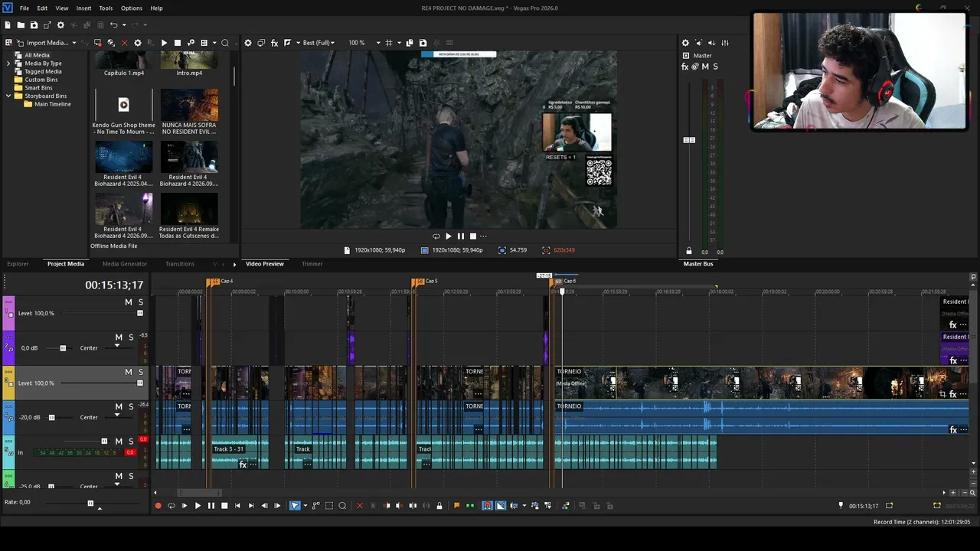Mute the TORNEIO video track
Viewport: 980px width, 551px height.
click(x=129, y=372)
